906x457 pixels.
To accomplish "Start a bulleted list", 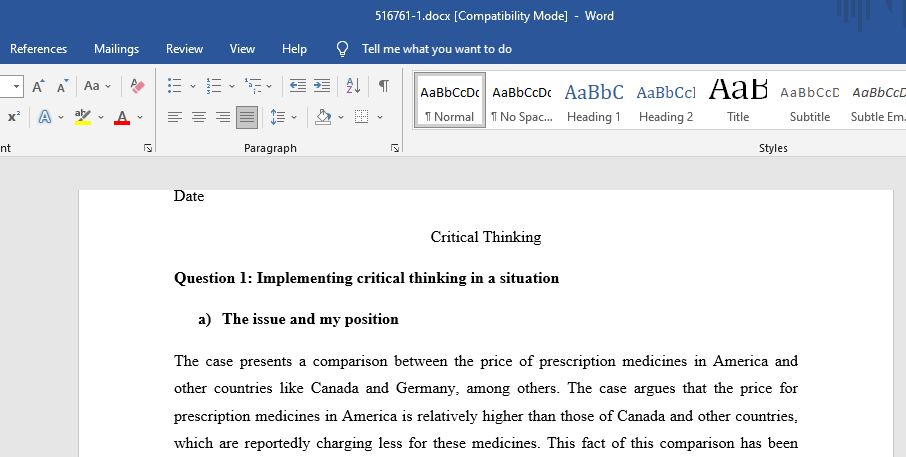I will tap(174, 86).
